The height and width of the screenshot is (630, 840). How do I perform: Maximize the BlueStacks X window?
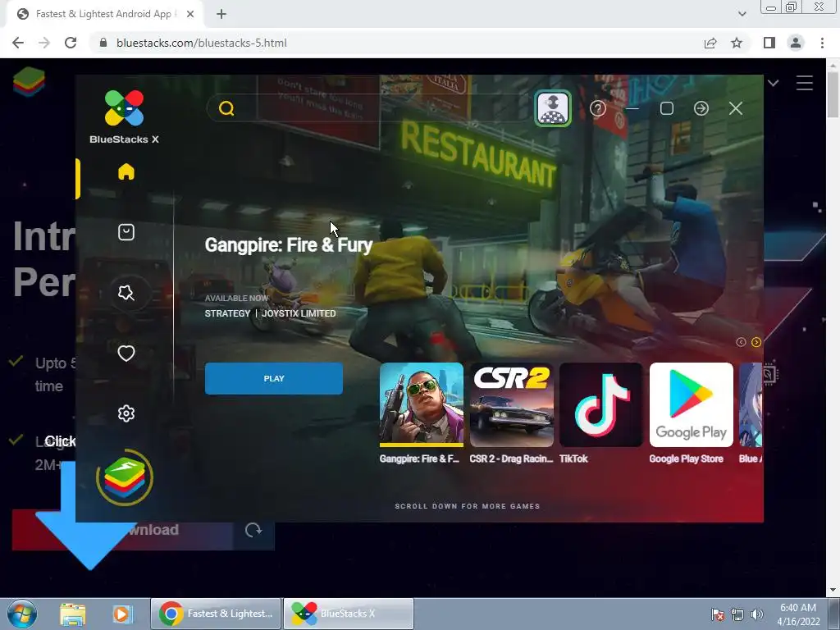[x=667, y=109]
